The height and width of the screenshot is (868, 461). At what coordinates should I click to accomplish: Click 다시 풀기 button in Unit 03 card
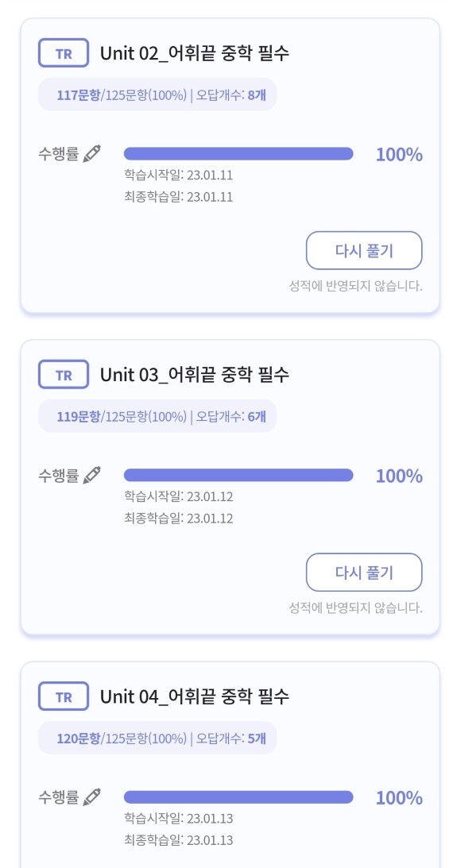(x=364, y=573)
